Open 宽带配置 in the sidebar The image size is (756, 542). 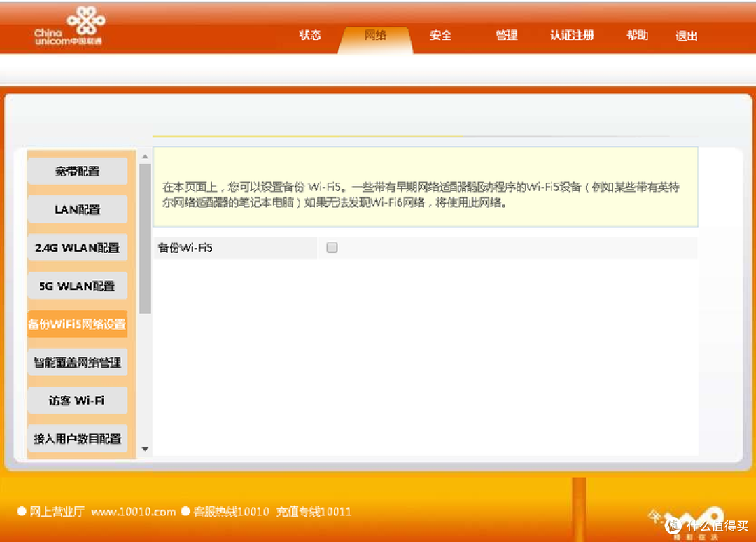[x=77, y=171]
